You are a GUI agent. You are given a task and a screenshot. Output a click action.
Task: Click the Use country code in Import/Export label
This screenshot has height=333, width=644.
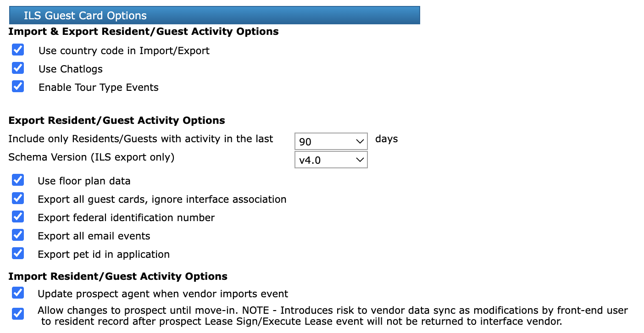pyautogui.click(x=124, y=51)
